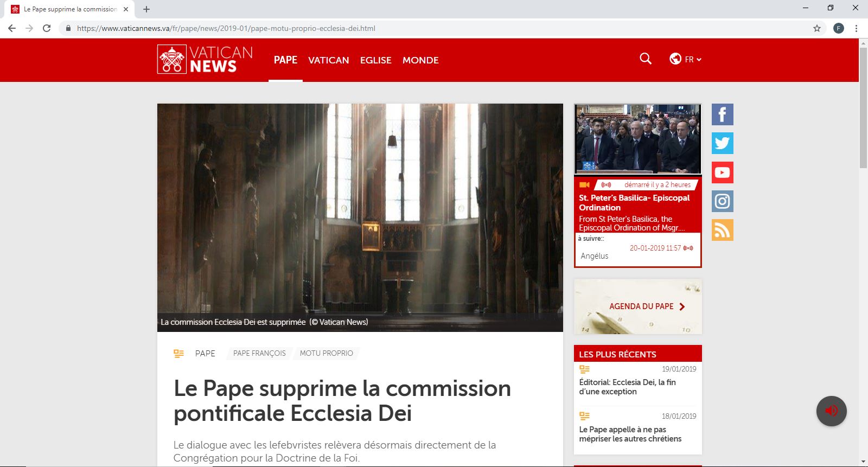Reload the page with the refresh button
This screenshot has width=868, height=467.
[x=47, y=28]
